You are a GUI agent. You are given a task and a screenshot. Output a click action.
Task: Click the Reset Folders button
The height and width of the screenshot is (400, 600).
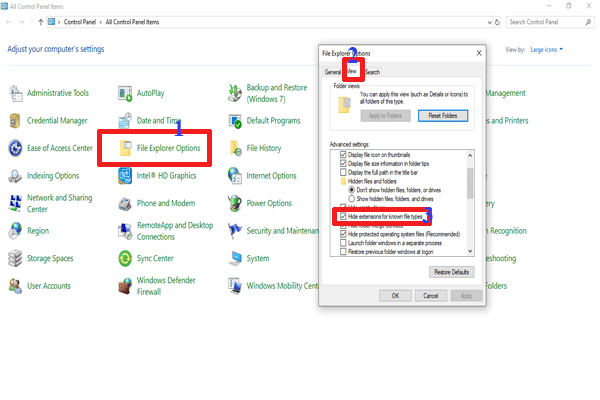pos(443,116)
